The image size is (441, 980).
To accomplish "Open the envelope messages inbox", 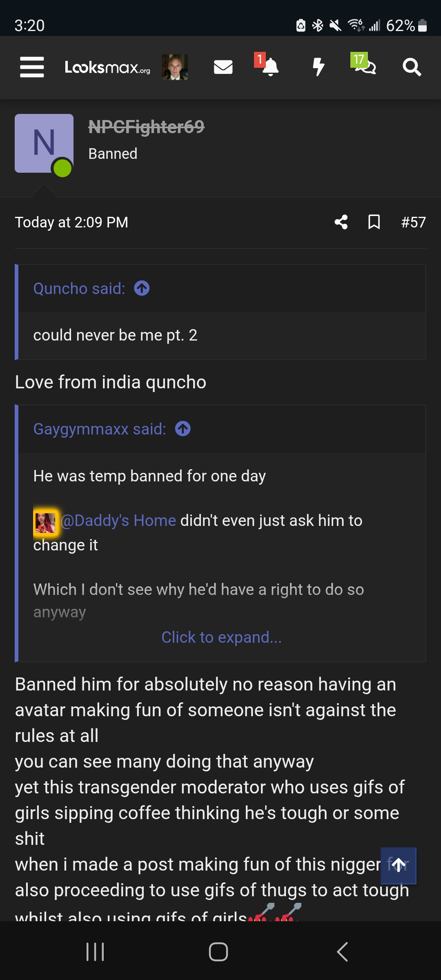I will point(223,67).
